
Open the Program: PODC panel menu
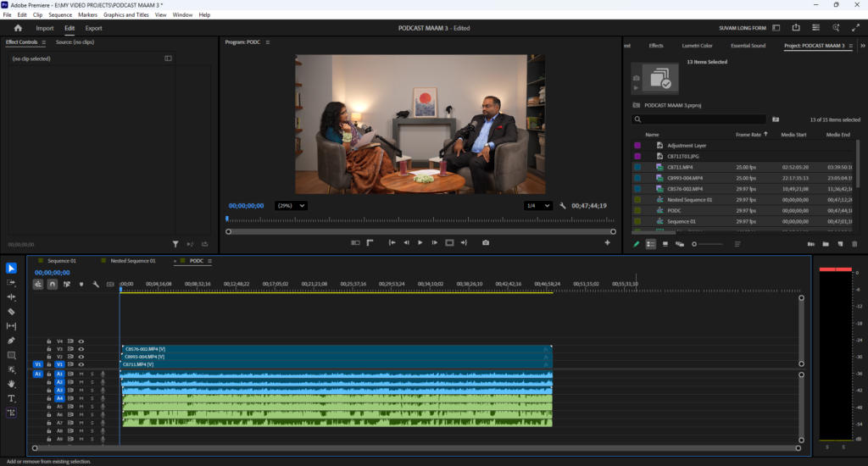[267, 42]
